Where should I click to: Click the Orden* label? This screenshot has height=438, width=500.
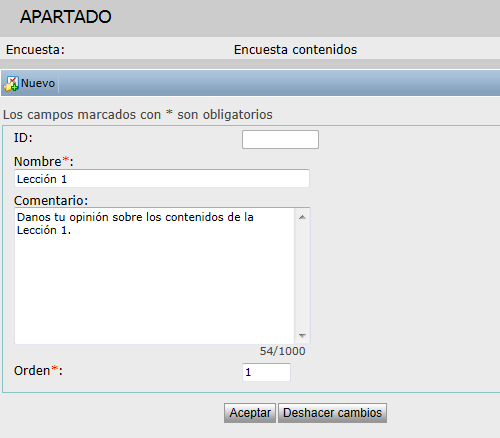pyautogui.click(x=38, y=371)
